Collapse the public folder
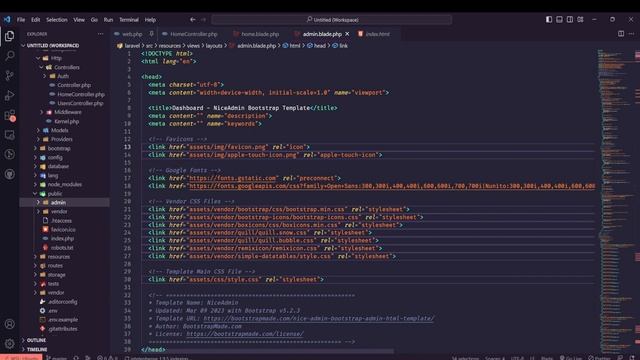This screenshot has height=360, width=640. (36, 193)
